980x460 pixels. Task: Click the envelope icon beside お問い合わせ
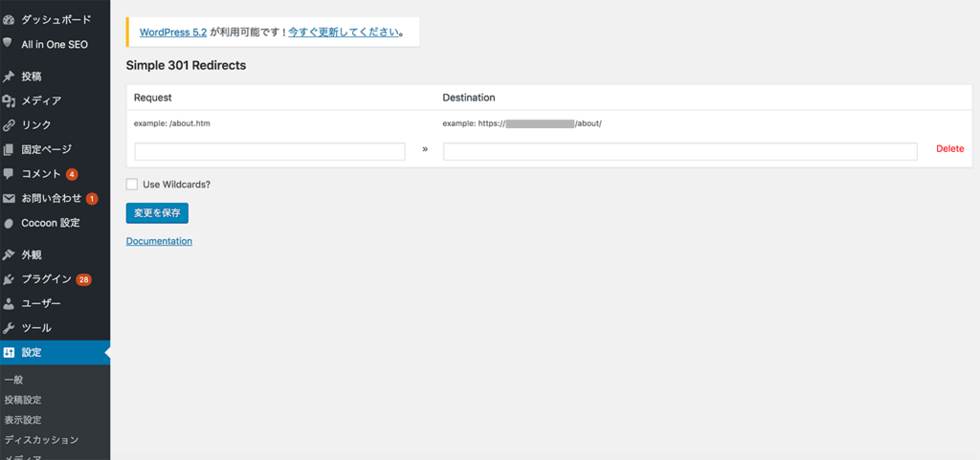point(8,199)
